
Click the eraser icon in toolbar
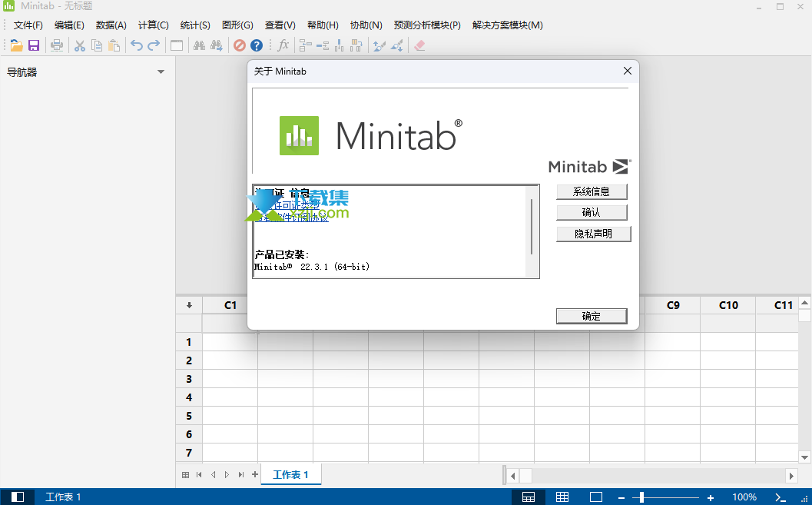point(419,45)
